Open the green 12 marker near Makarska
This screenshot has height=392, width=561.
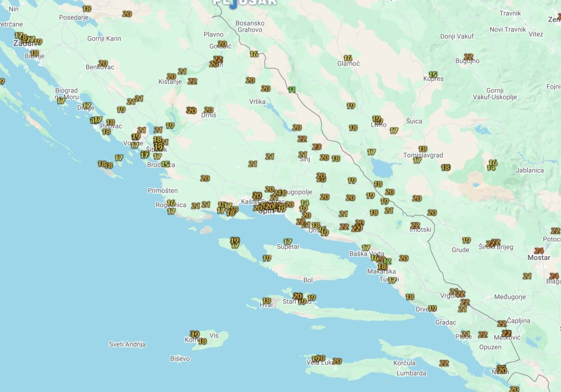[388, 261]
